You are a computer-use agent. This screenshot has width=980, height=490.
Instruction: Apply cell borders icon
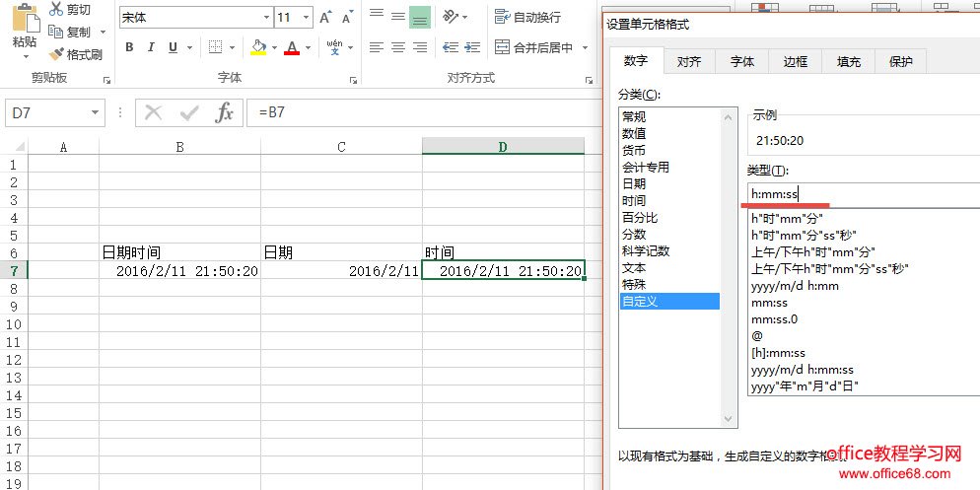(216, 47)
